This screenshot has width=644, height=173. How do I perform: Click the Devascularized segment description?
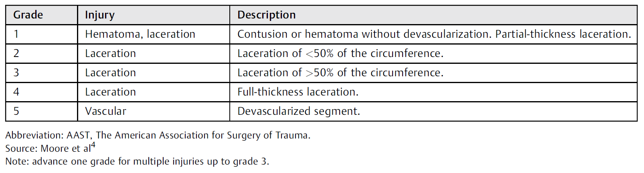click(x=299, y=111)
